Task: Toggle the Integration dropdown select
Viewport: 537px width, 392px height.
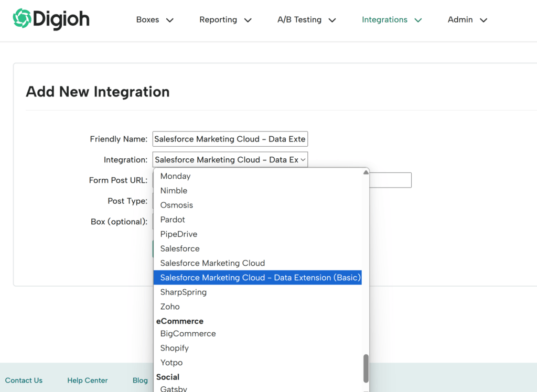Action: pyautogui.click(x=230, y=159)
